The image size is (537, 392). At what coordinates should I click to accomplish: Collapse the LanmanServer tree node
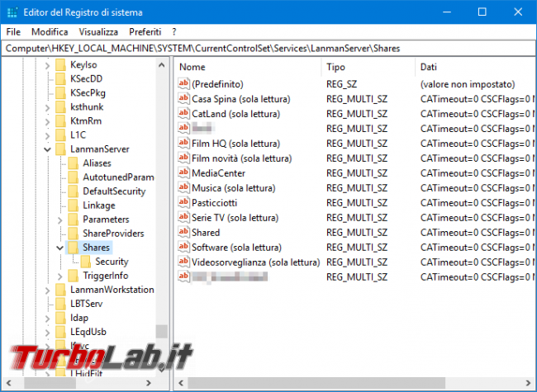[48, 149]
